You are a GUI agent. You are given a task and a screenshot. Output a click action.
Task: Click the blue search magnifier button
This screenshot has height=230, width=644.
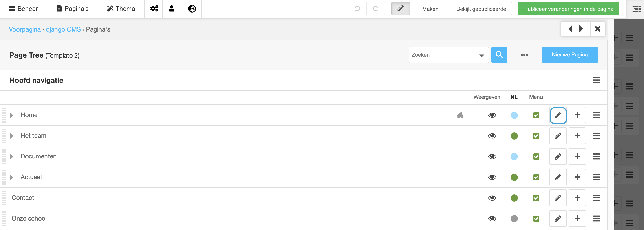coord(499,55)
